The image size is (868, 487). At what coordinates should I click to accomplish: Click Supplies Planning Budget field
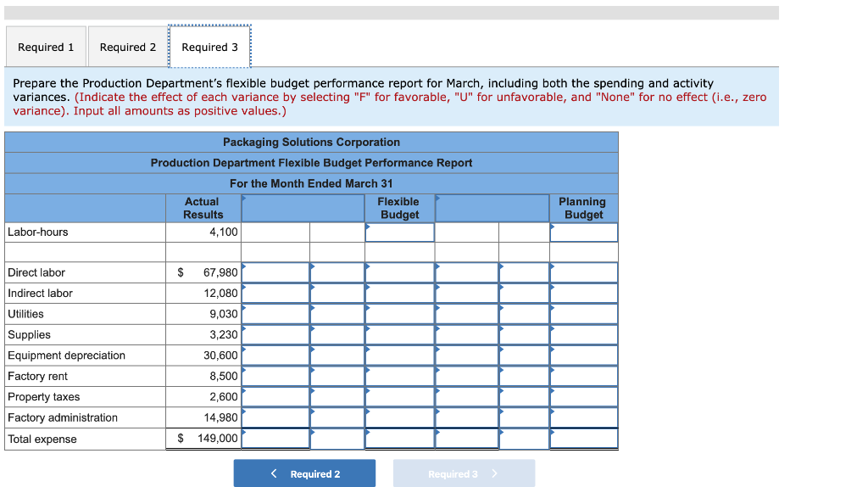[584, 334]
